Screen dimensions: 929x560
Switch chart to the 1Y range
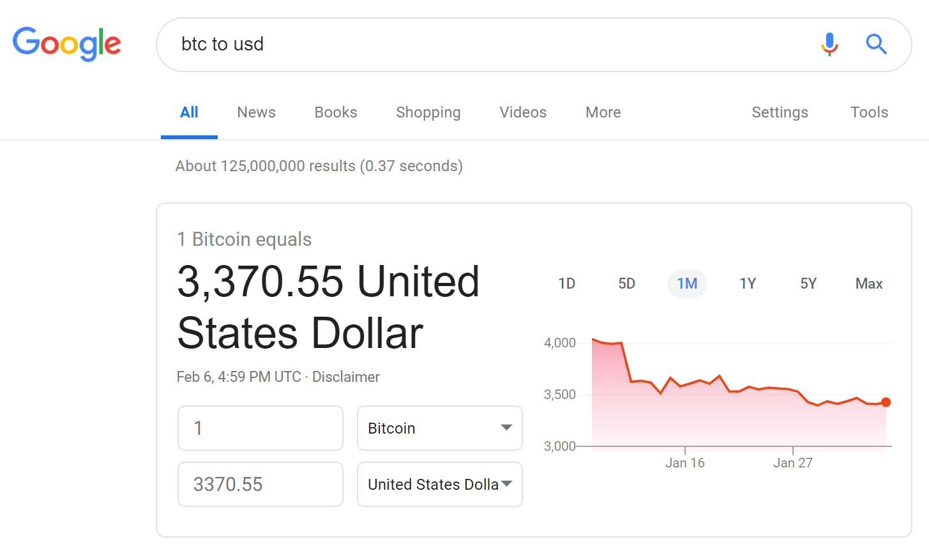(747, 283)
